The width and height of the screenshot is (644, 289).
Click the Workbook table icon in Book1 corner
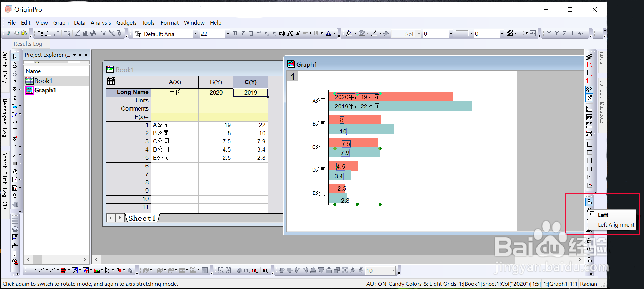[x=111, y=81]
